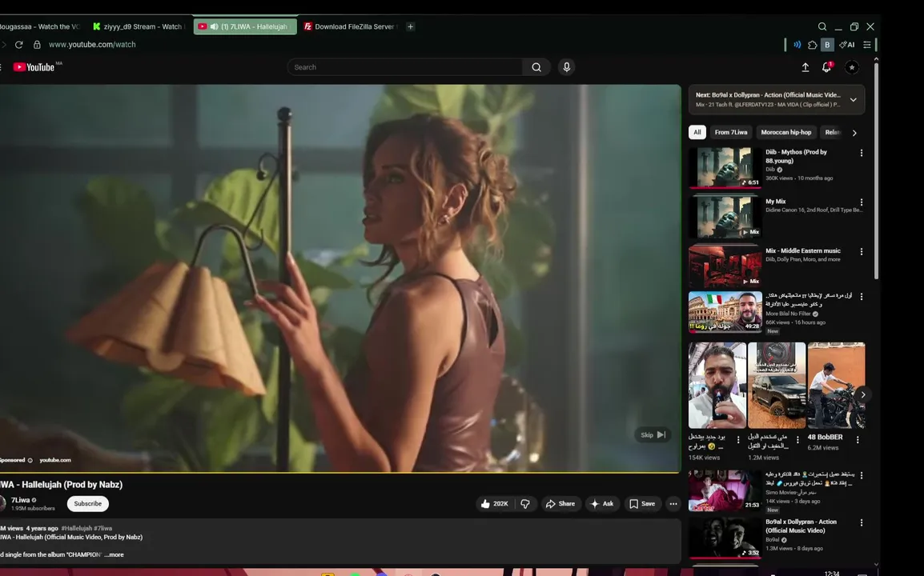Go forward with the browser forward arrow
This screenshot has width=924, height=576.
[3, 45]
